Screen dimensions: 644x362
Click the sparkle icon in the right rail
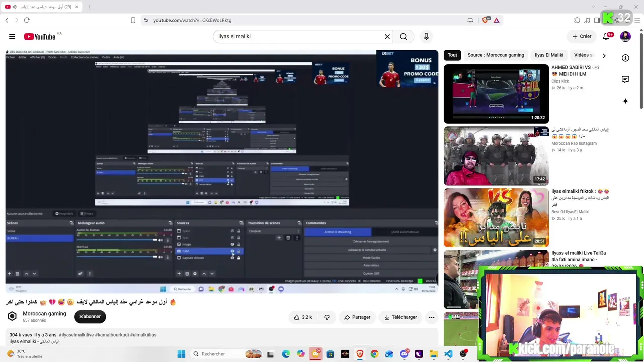coord(625,101)
